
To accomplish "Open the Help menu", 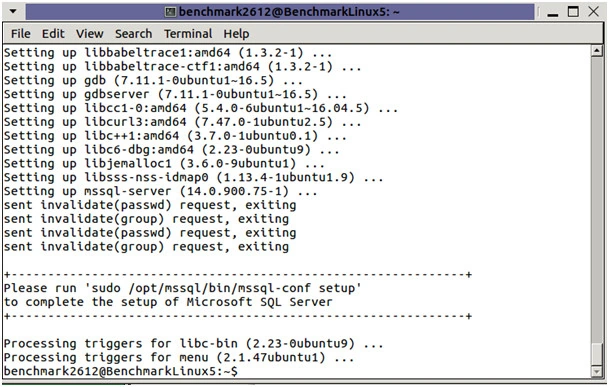I will [x=236, y=34].
